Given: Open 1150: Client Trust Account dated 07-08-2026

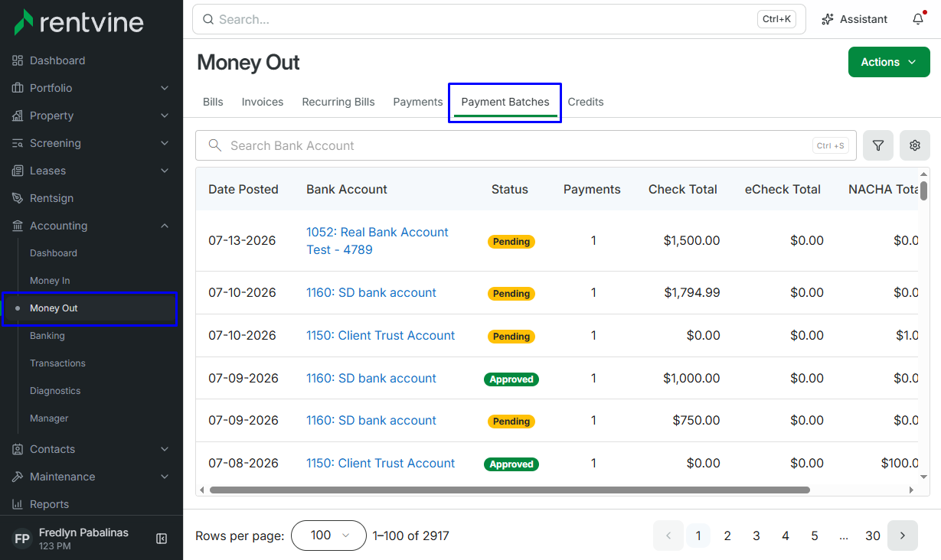Looking at the screenshot, I should [381, 463].
